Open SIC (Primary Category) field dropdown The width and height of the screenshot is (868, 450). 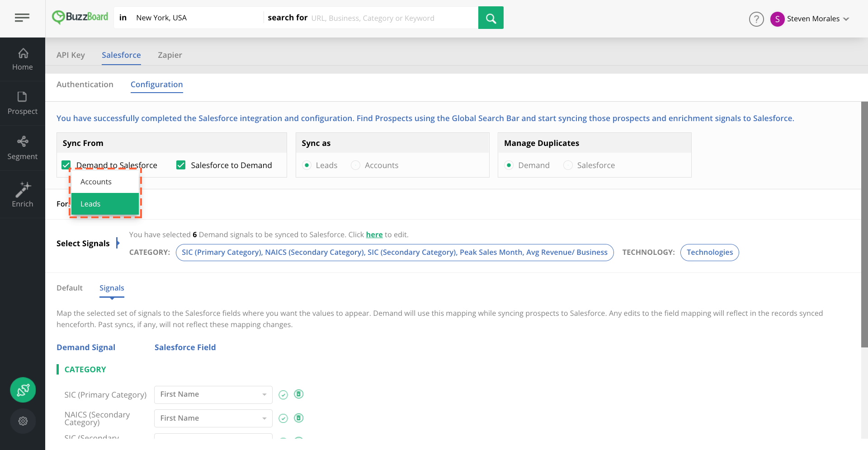tap(213, 394)
